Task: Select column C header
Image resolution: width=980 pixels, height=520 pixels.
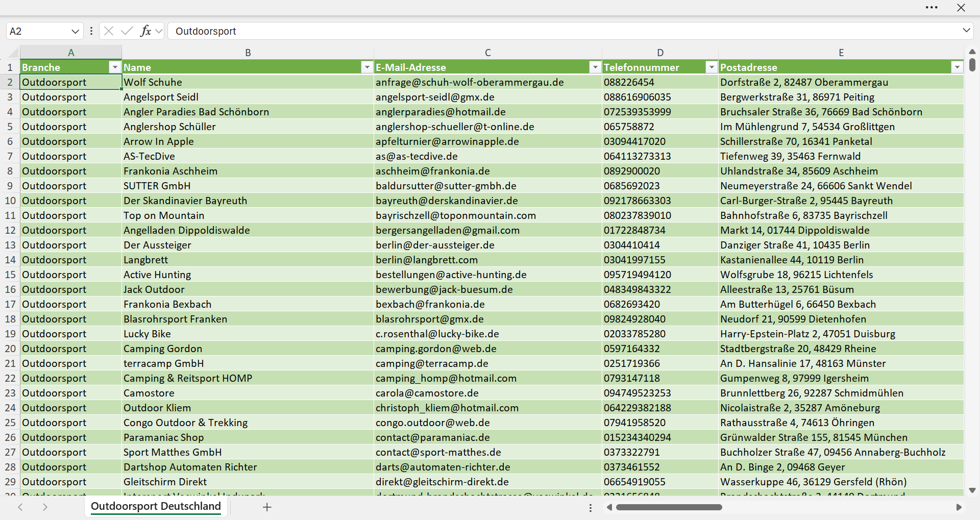Action: [488, 53]
